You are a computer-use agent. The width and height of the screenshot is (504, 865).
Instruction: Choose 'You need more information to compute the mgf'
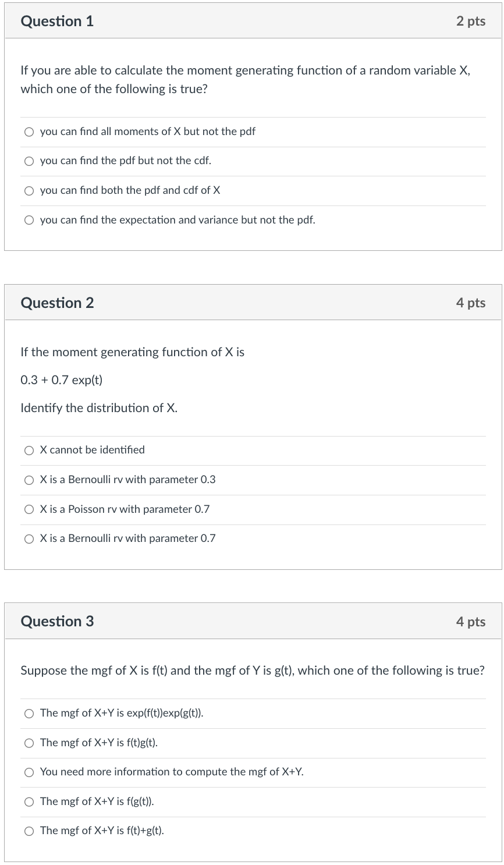tap(29, 772)
